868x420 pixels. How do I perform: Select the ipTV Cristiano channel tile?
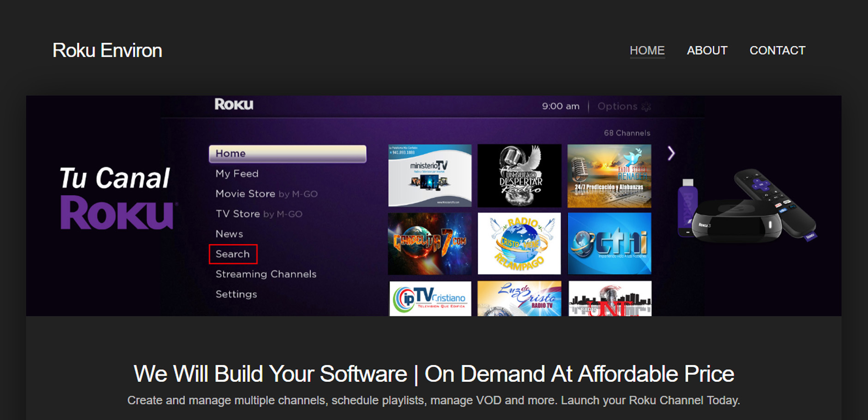tap(430, 299)
